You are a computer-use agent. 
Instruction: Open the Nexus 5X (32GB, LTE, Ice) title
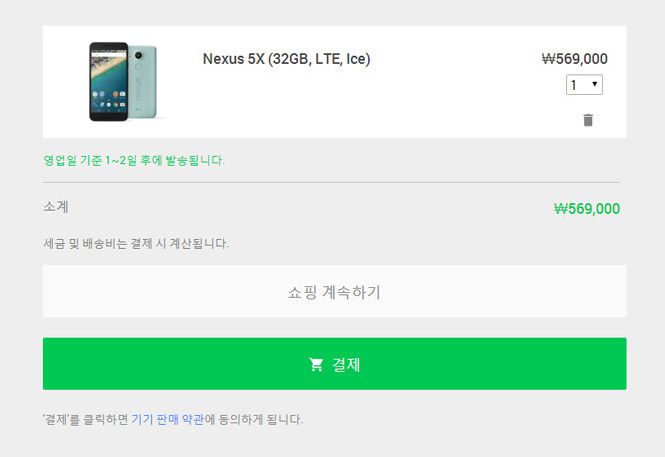tap(286, 59)
